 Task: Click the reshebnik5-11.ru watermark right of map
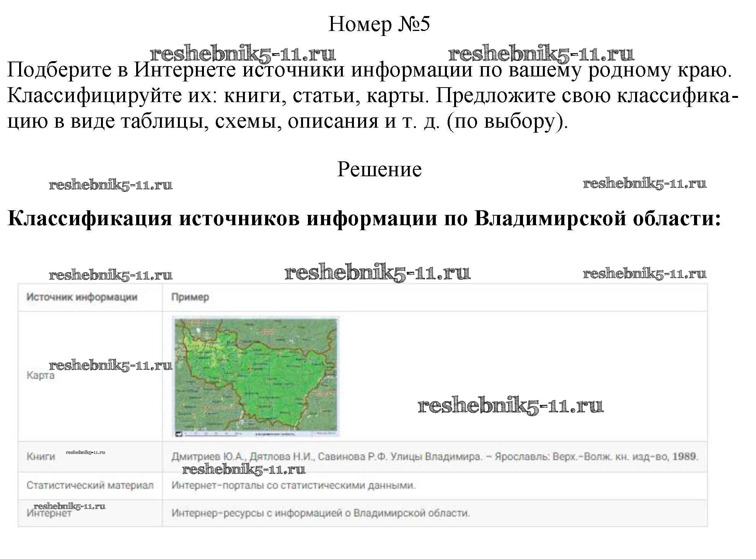[510, 405]
